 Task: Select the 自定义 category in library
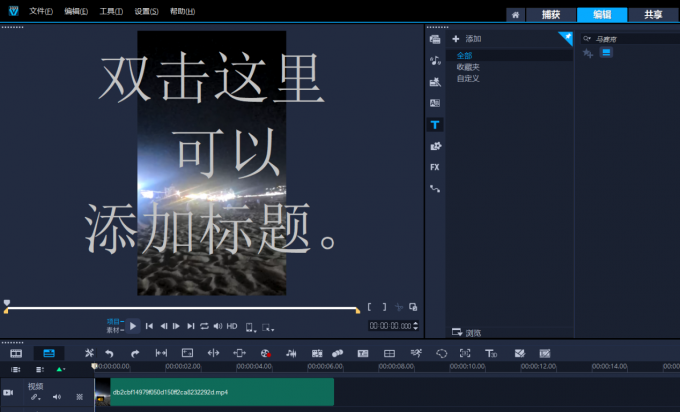tap(468, 78)
